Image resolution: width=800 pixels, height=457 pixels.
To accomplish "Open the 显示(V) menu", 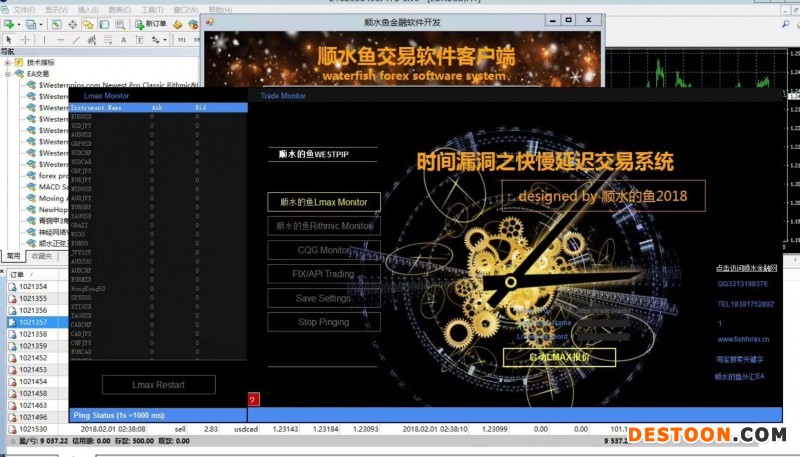I will [56, 10].
